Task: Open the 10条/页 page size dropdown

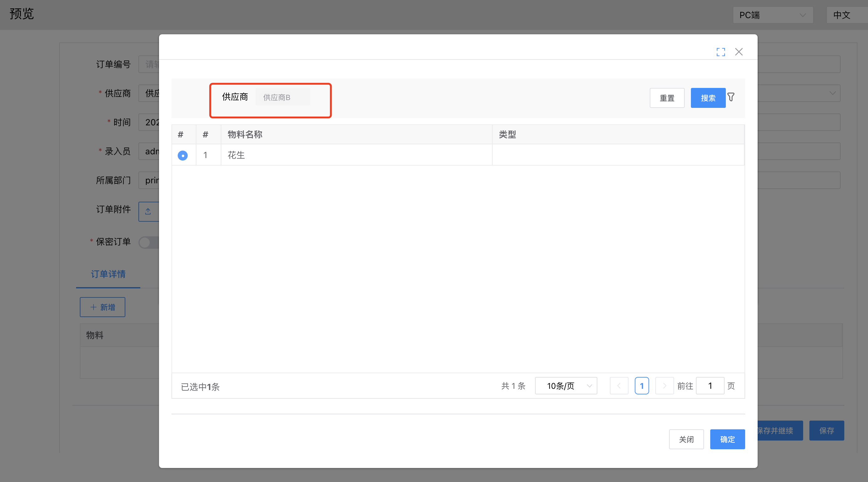Action: (566, 386)
